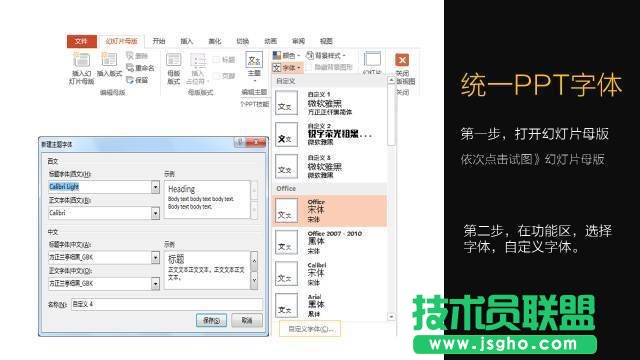Toggle the Title (标题) checkbox in ribbon
This screenshot has height=360, width=640.
coord(216,60)
